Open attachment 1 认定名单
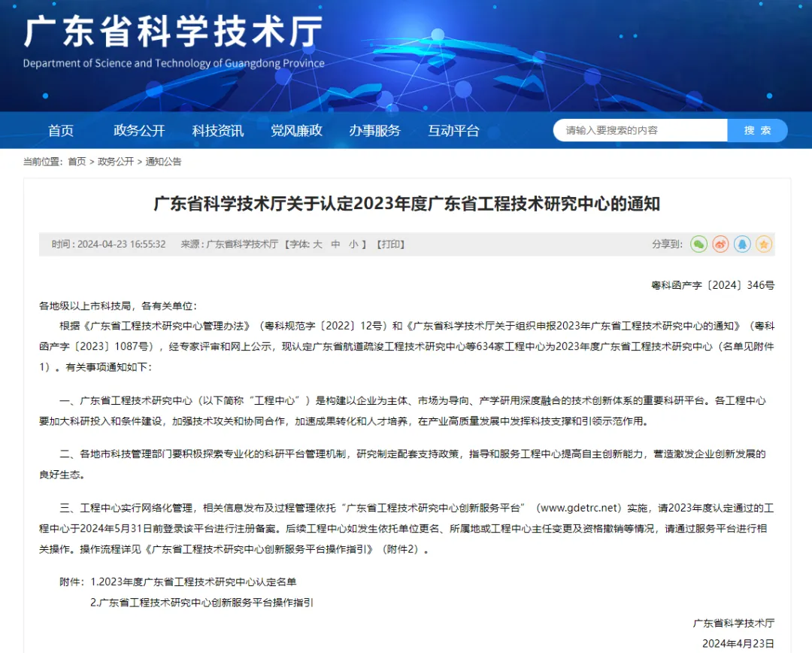 coord(193,582)
